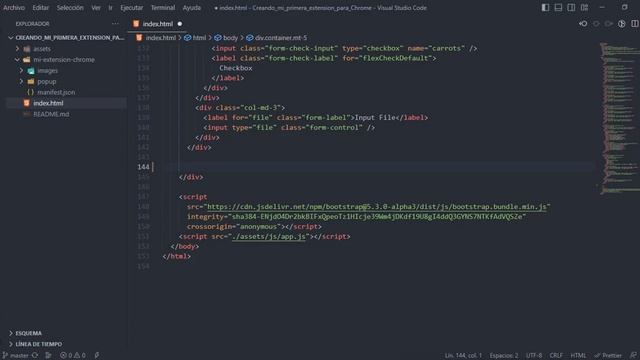This screenshot has width=640, height=360.
Task: Click the HTML file icon on index.html tab
Action: pos(136,24)
